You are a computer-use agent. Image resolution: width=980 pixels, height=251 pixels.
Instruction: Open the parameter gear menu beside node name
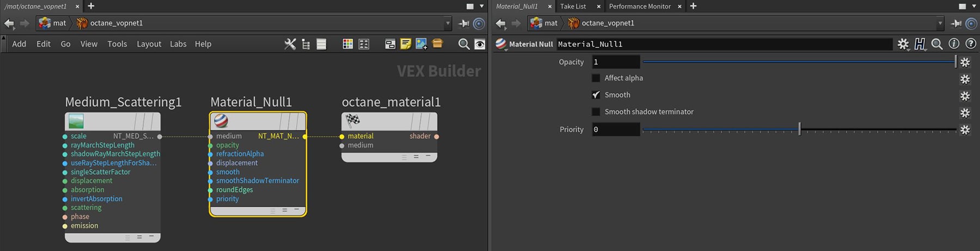pyautogui.click(x=903, y=44)
